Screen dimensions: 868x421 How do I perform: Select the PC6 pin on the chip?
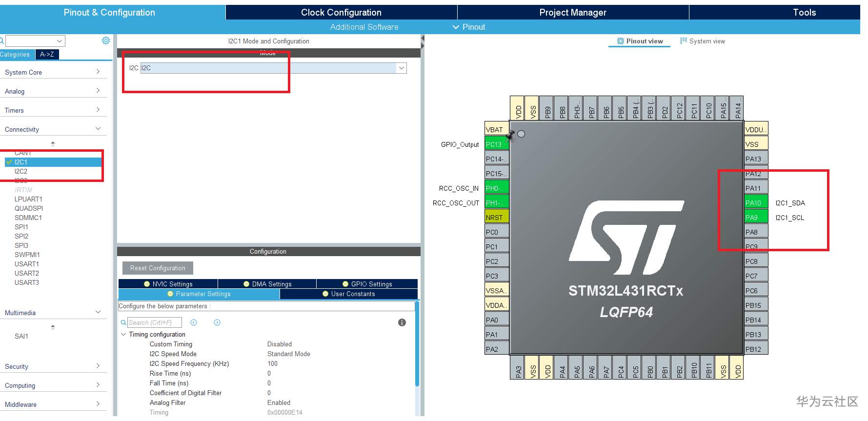[756, 291]
